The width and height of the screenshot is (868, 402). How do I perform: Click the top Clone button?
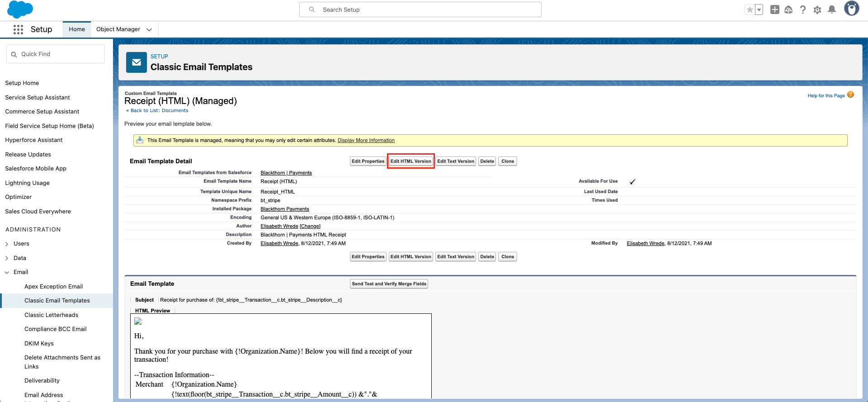coord(508,161)
